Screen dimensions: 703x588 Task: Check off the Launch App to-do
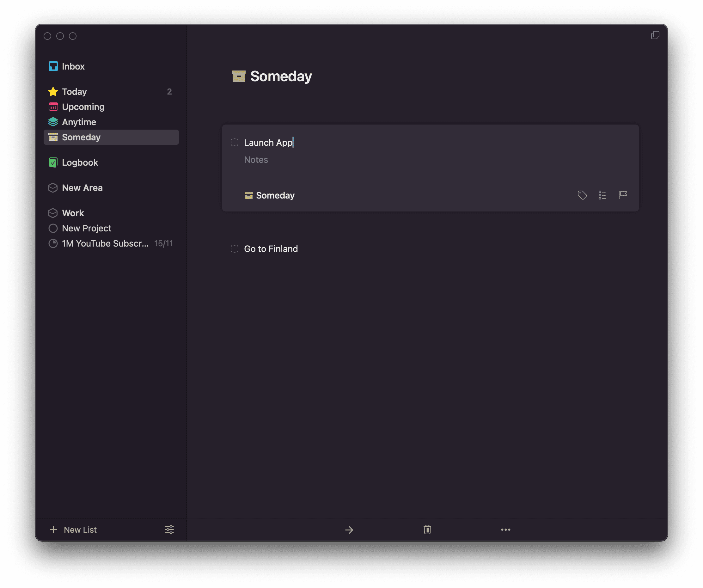pos(235,143)
